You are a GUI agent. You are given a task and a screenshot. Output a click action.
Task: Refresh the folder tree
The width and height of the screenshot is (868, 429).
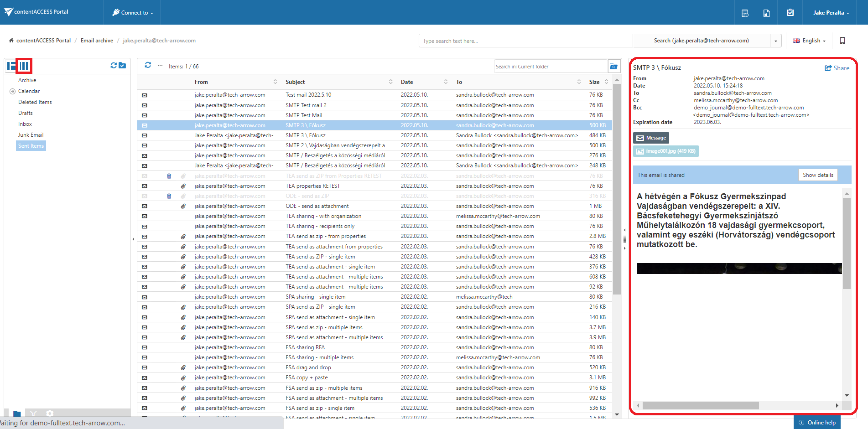114,66
